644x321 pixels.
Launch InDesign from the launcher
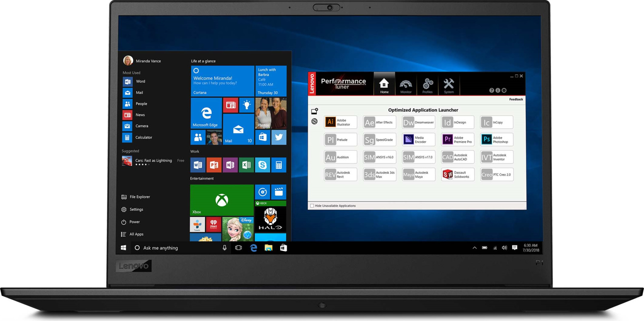(x=458, y=122)
